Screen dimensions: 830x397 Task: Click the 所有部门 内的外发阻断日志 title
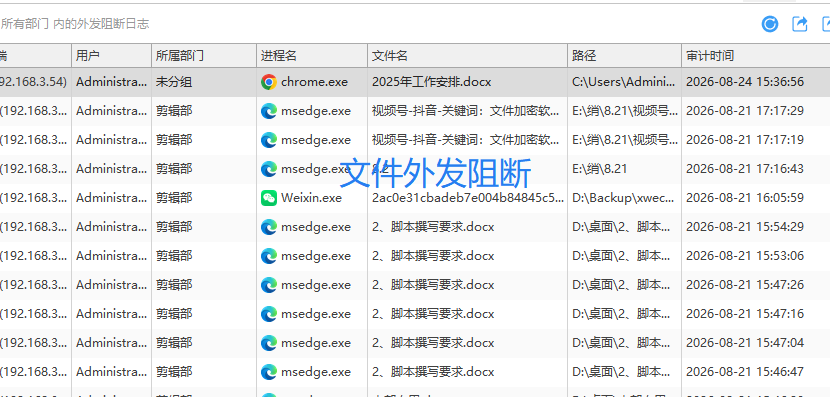tap(75, 24)
